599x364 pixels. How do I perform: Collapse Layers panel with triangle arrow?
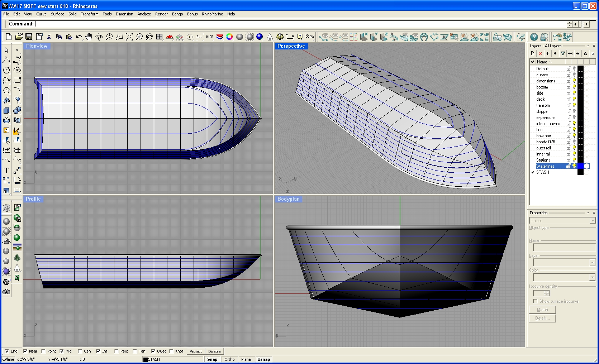click(588, 46)
